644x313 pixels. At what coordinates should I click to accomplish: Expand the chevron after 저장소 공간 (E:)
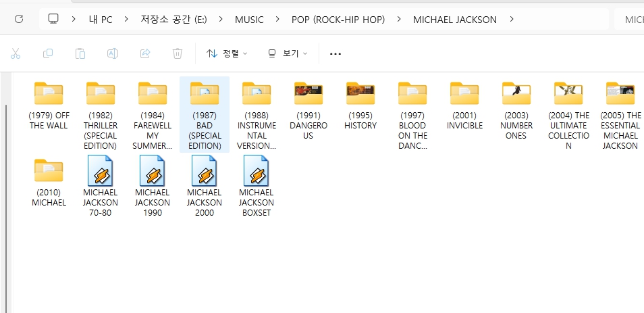point(221,19)
